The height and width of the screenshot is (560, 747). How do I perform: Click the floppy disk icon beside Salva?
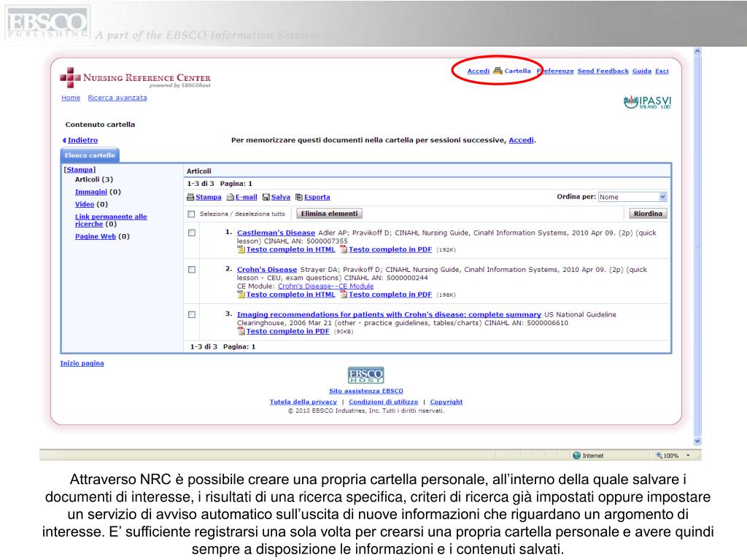point(266,197)
